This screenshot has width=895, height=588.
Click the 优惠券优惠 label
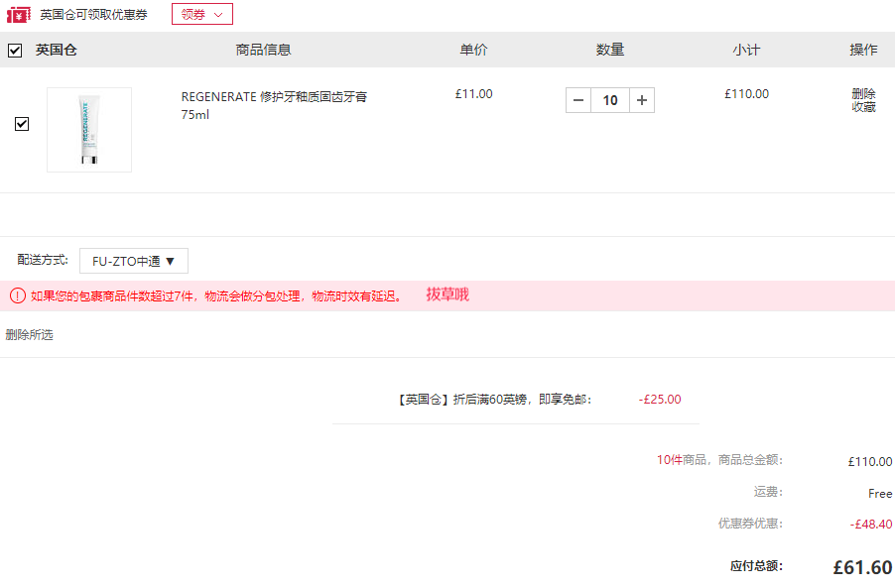[750, 524]
